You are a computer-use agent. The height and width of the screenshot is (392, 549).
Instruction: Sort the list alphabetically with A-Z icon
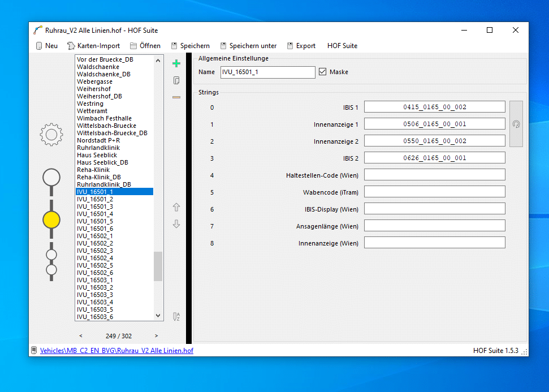click(x=176, y=317)
